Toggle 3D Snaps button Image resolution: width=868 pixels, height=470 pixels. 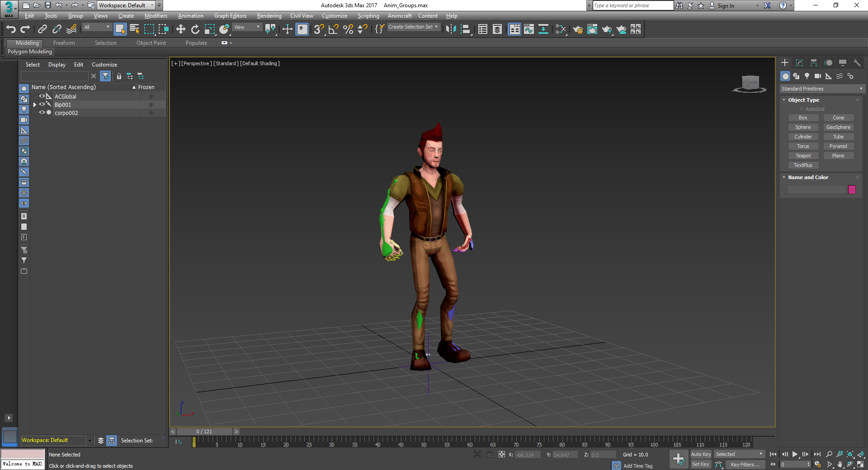pyautogui.click(x=319, y=29)
